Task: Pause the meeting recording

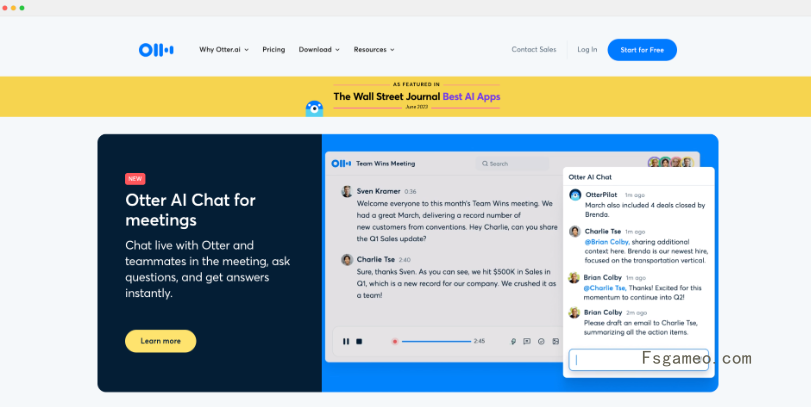Action: tap(346, 341)
